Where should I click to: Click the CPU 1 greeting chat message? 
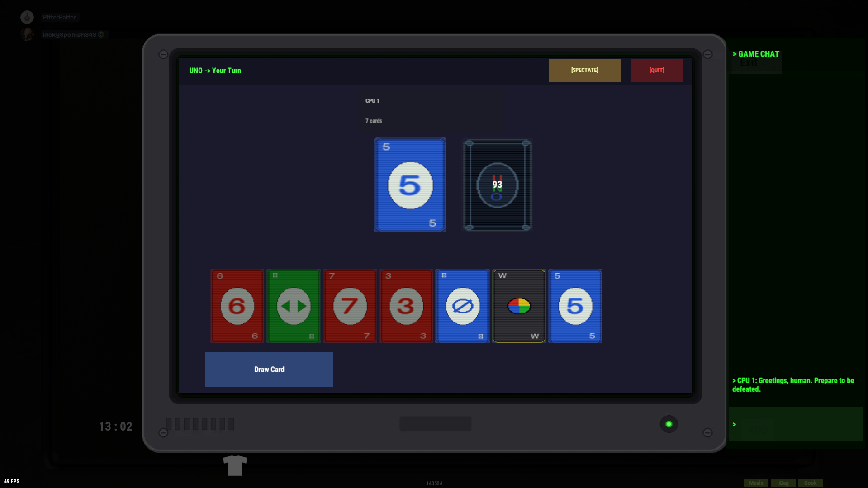[793, 385]
